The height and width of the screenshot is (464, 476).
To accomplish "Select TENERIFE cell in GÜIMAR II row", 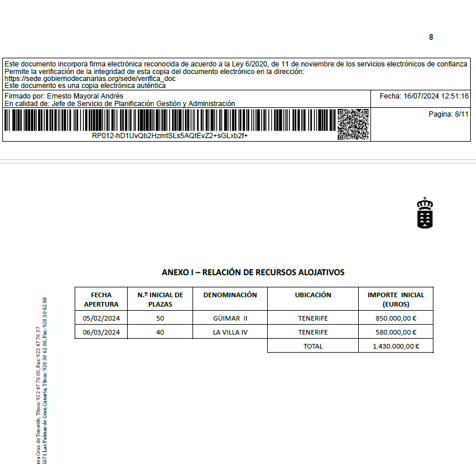I will pyautogui.click(x=313, y=318).
